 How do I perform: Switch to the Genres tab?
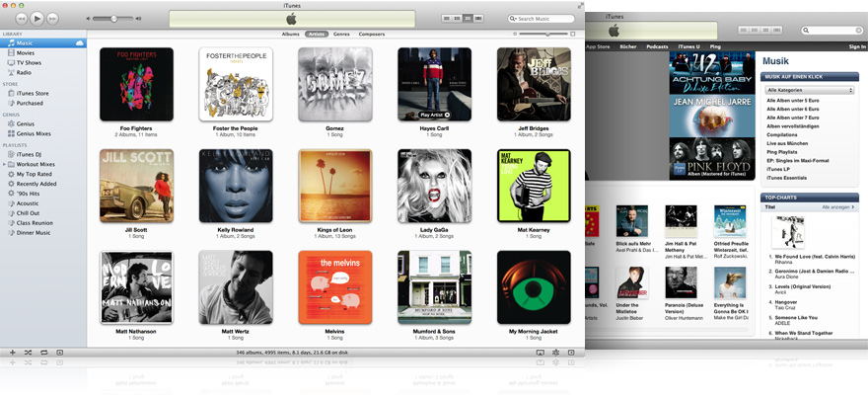(341, 34)
